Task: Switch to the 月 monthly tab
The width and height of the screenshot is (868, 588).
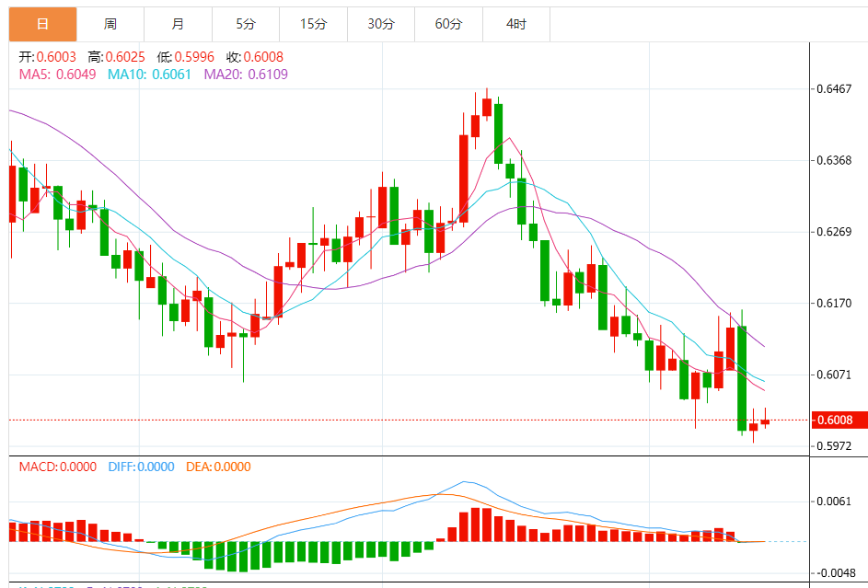Action: click(x=178, y=24)
